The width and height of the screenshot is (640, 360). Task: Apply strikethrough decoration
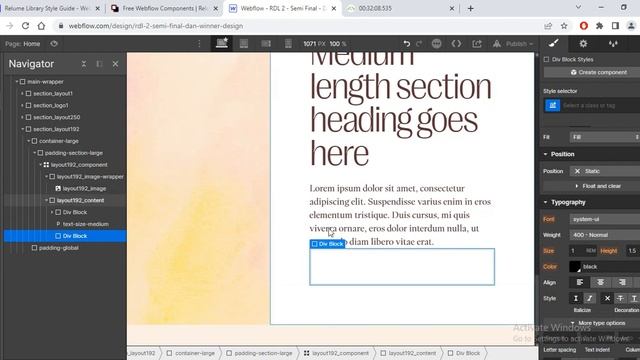coord(620,298)
